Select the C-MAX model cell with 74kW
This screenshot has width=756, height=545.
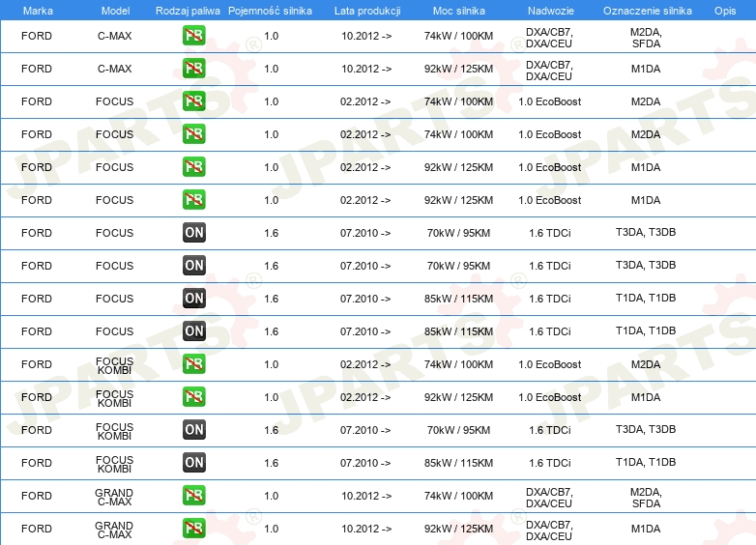tap(115, 36)
